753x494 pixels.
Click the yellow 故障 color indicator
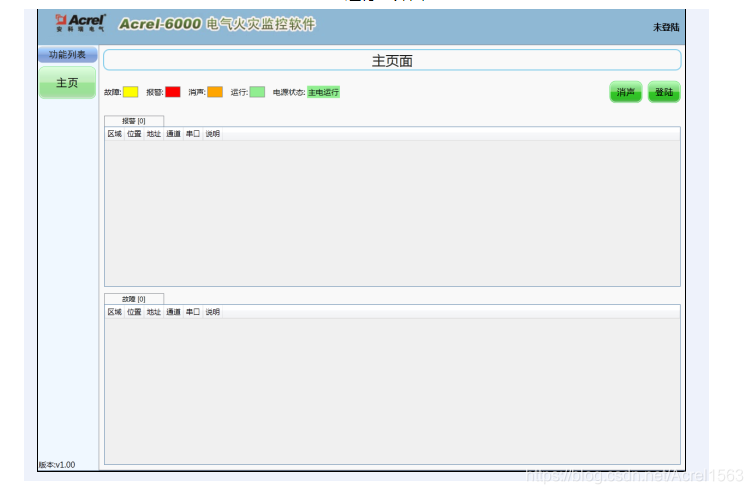pyautogui.click(x=131, y=92)
